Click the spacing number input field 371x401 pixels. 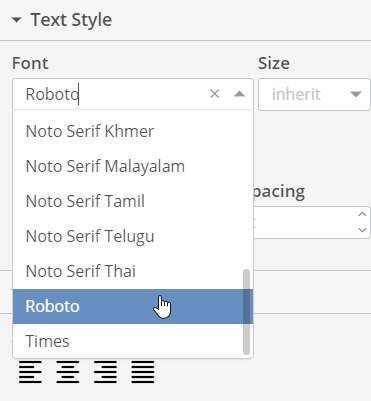[x=303, y=222]
